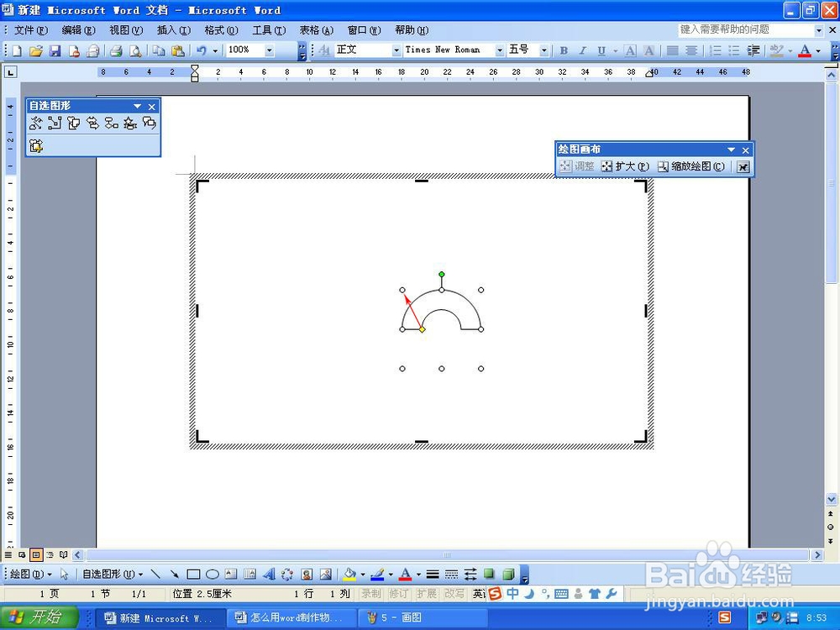This screenshot has height=630, width=840.
Task: Click the Select Objects pointer icon
Action: (65, 575)
